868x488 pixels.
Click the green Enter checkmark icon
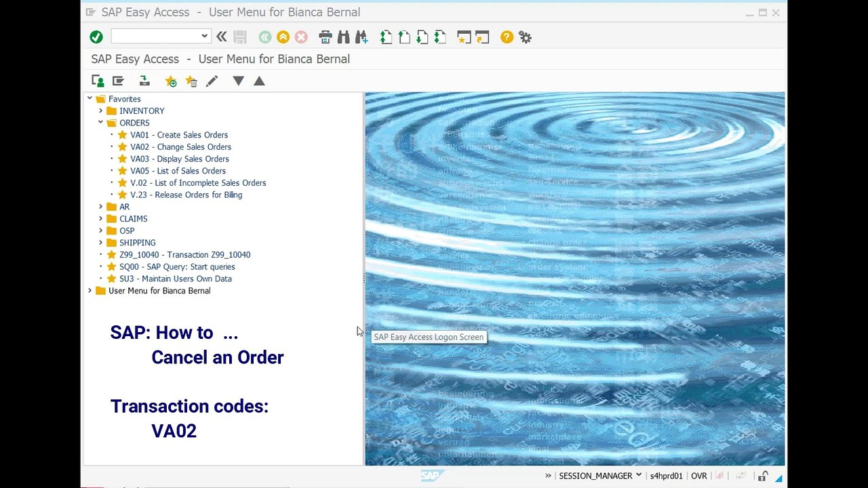point(96,37)
